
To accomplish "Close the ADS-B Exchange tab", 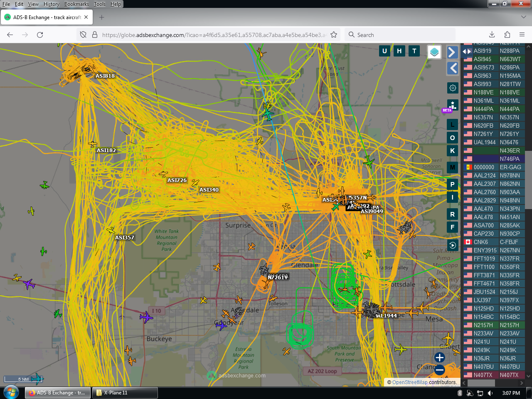I will (x=86, y=17).
